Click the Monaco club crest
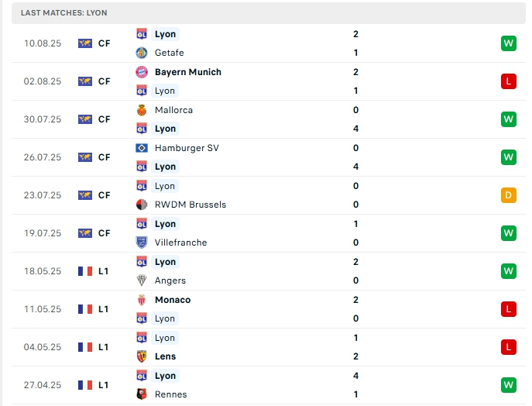Screen dimensions: 532x406 coord(142,300)
